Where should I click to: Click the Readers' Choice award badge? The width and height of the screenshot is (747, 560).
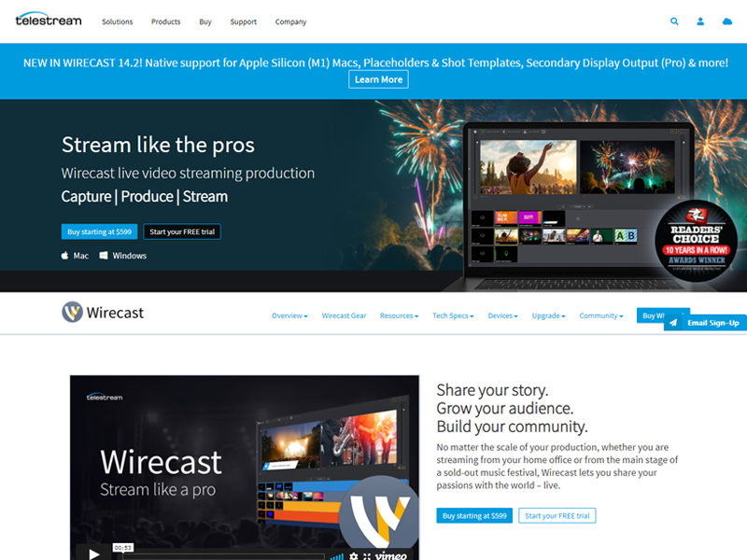pos(696,242)
